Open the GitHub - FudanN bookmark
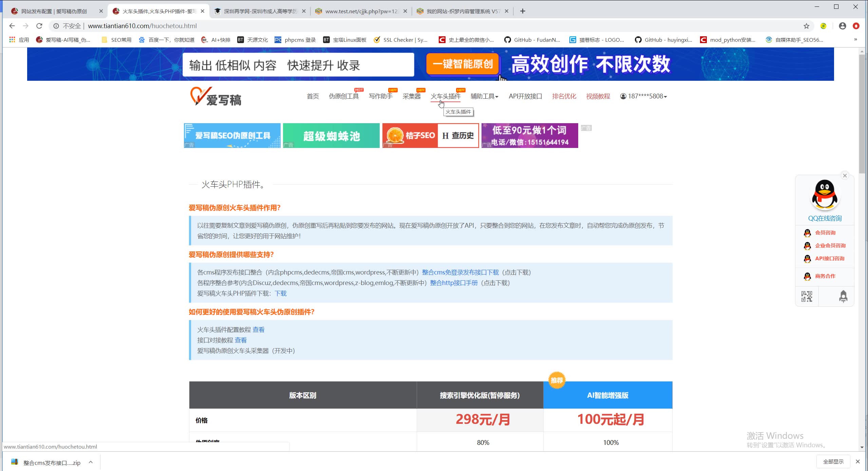Viewport: 868px width, 471px height. pos(532,40)
